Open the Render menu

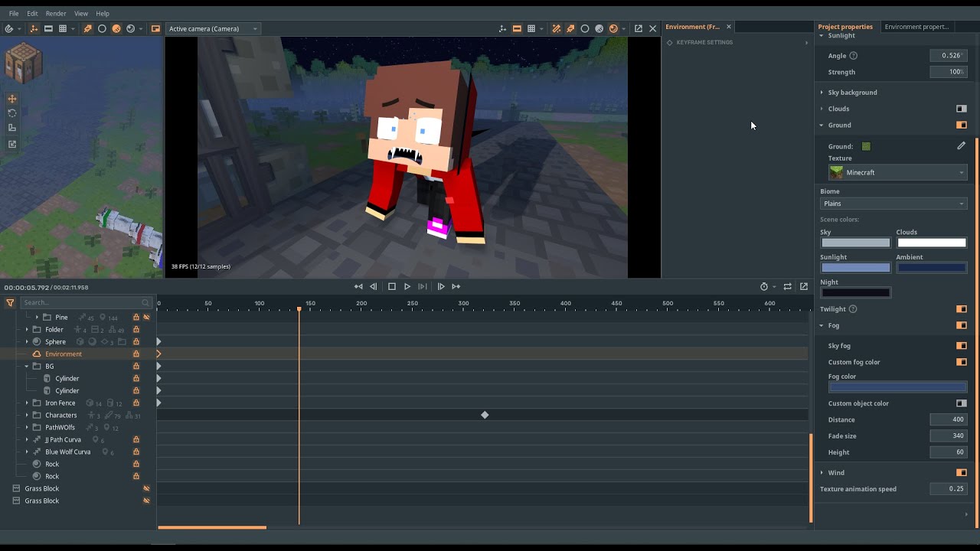click(x=56, y=14)
